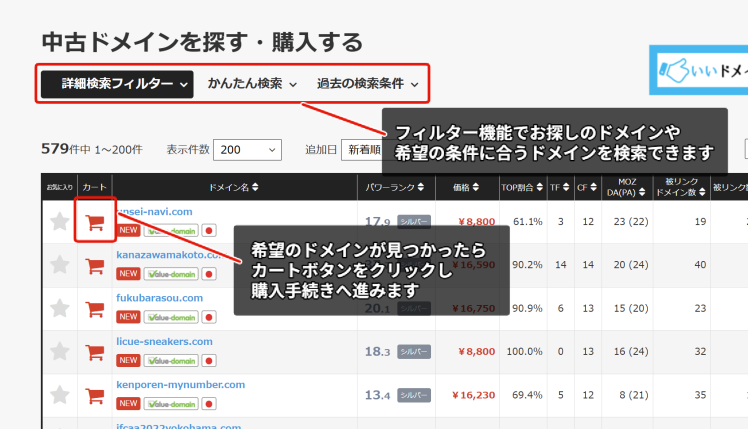Screen dimensions: 748x429
Task: Click power rank 18.3 value
Action: pyautogui.click(x=377, y=352)
